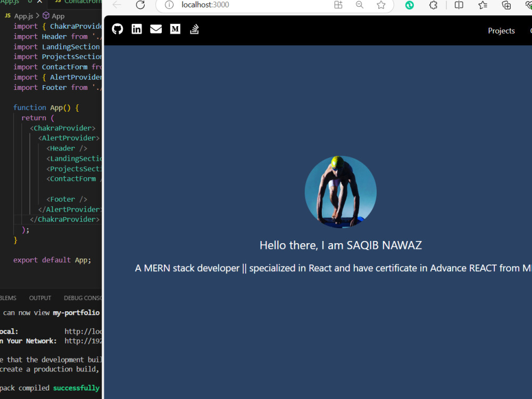
Task: Toggle split screen view icon
Action: point(459,5)
